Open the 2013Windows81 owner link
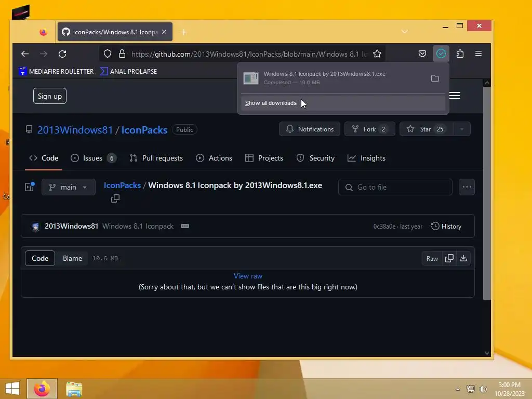Viewport: 532px width, 399px height. pos(75,130)
